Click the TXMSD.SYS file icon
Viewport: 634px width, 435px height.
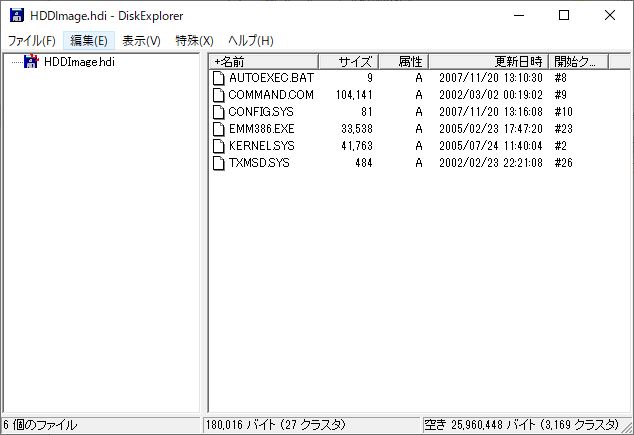(219, 163)
